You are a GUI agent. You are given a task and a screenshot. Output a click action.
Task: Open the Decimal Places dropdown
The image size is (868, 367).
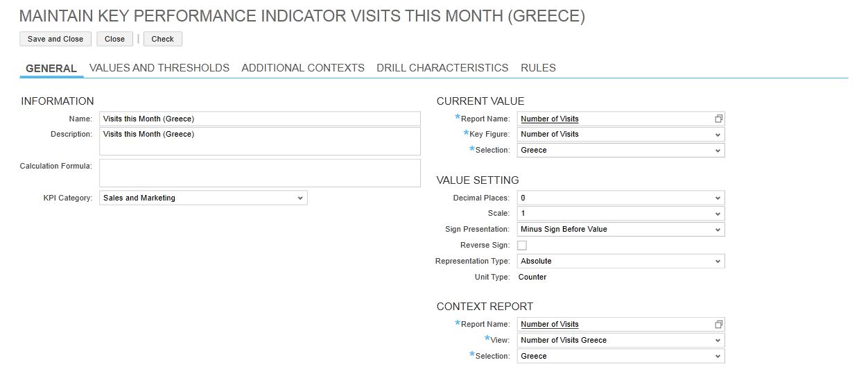(x=718, y=198)
